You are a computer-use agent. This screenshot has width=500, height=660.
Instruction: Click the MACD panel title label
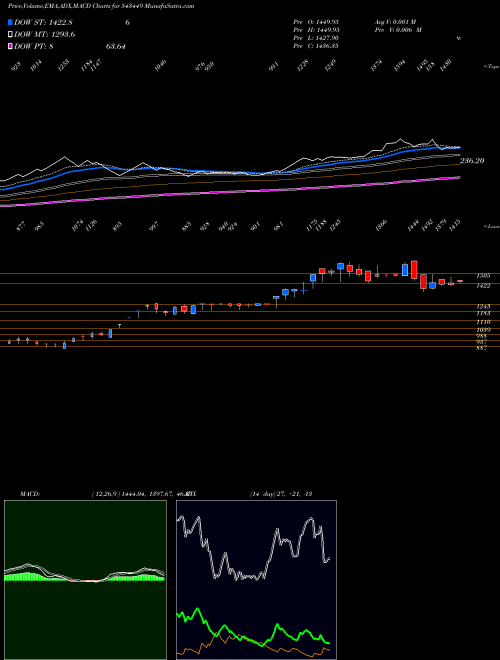coord(29,494)
